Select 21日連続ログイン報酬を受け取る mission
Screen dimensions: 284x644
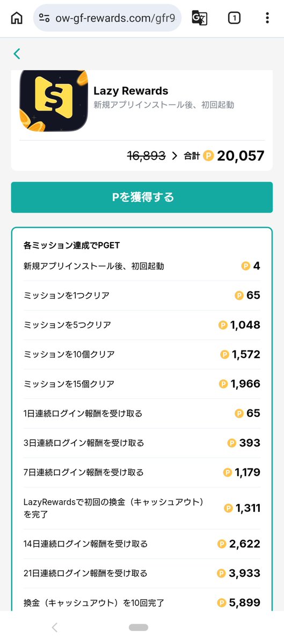142,573
